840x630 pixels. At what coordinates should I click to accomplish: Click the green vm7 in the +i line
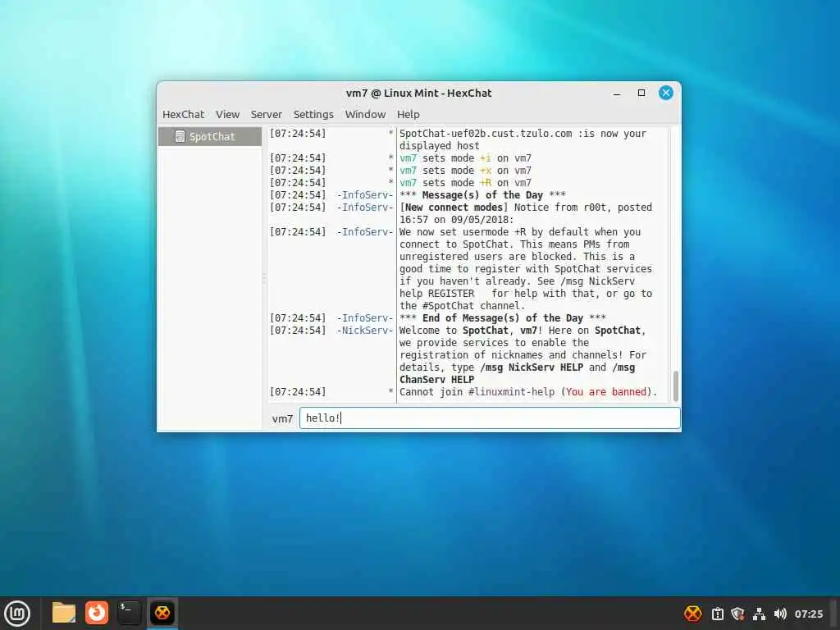pos(409,158)
